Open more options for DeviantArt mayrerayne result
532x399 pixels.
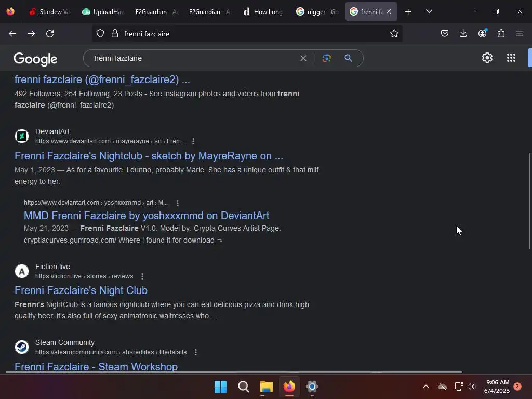(x=193, y=141)
